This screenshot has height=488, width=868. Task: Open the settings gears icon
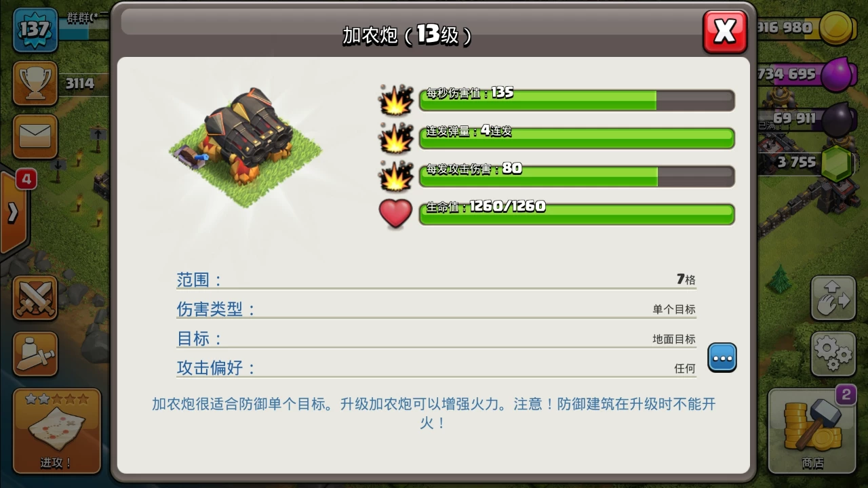[x=833, y=354]
